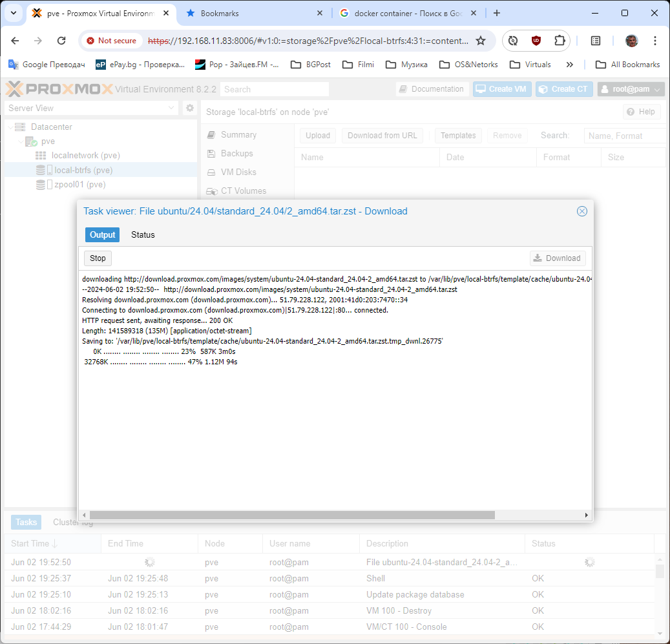The image size is (670, 644).
Task: Sort by the Date column header
Action: 488,157
